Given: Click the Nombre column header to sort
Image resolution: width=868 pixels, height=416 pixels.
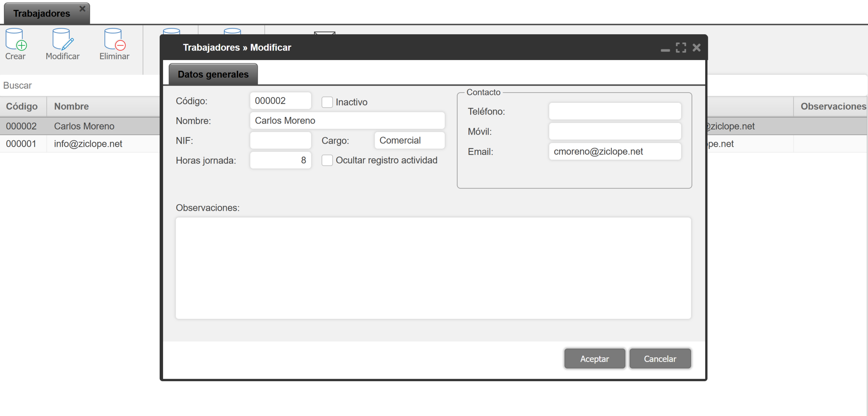Looking at the screenshot, I should click(x=71, y=106).
